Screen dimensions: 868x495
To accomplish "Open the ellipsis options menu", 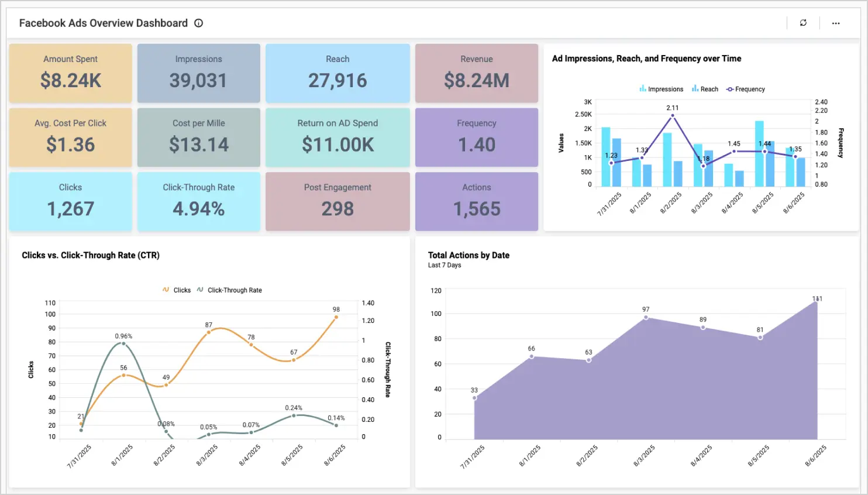I will coord(836,23).
